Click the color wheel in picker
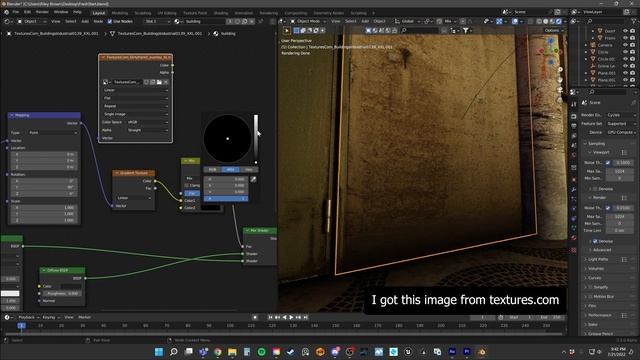The image size is (640, 360). [x=227, y=139]
